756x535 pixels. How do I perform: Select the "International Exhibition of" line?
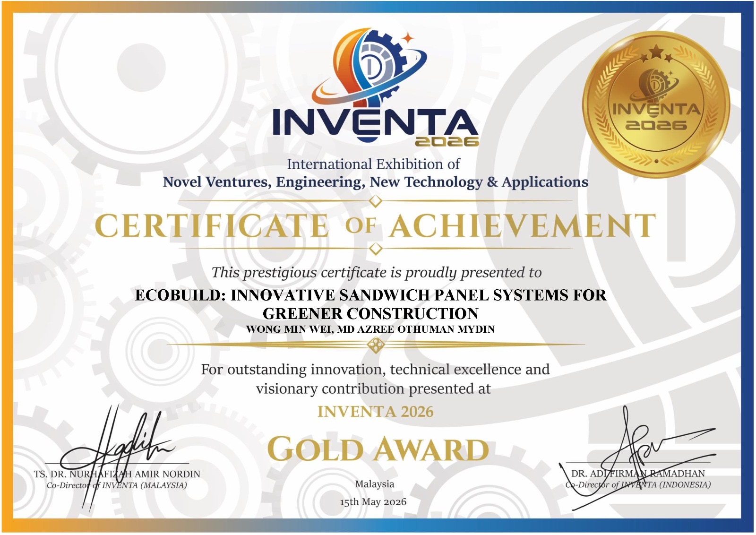coord(373,164)
